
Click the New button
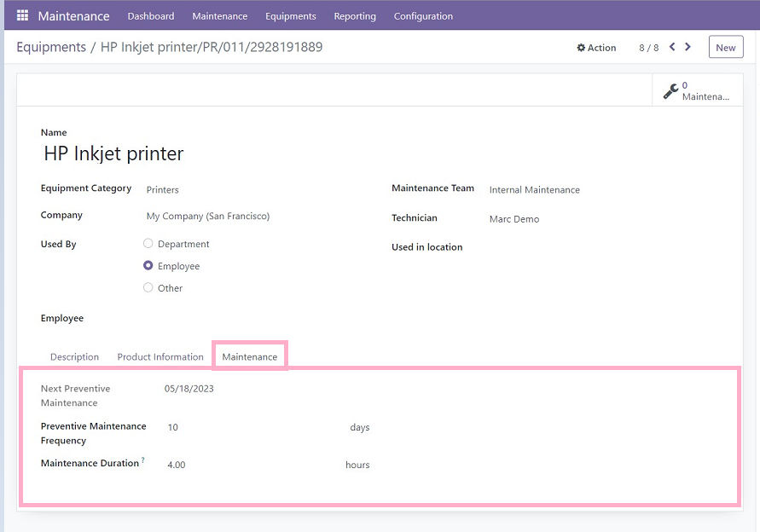point(726,47)
